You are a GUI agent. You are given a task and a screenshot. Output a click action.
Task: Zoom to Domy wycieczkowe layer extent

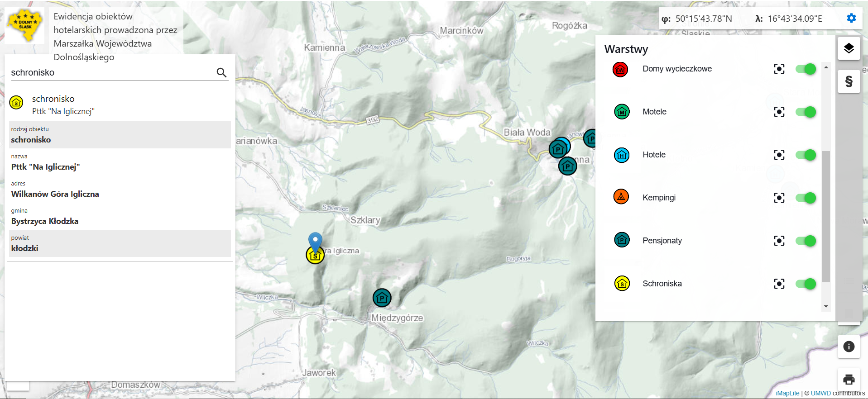click(779, 69)
